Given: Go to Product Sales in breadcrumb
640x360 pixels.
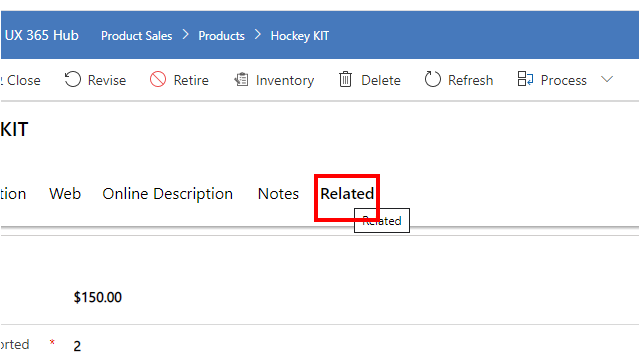Looking at the screenshot, I should pyautogui.click(x=137, y=36).
